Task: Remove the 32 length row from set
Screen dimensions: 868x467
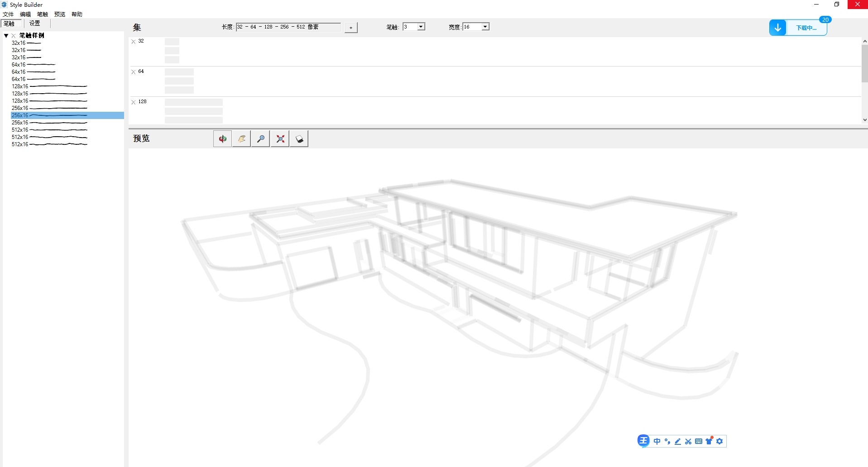Action: (134, 42)
